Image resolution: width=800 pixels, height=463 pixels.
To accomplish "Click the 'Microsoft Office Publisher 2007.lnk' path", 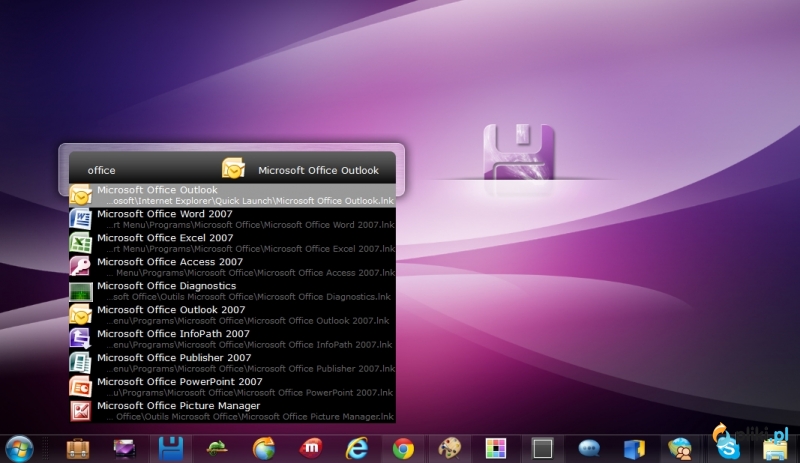I will point(250,369).
